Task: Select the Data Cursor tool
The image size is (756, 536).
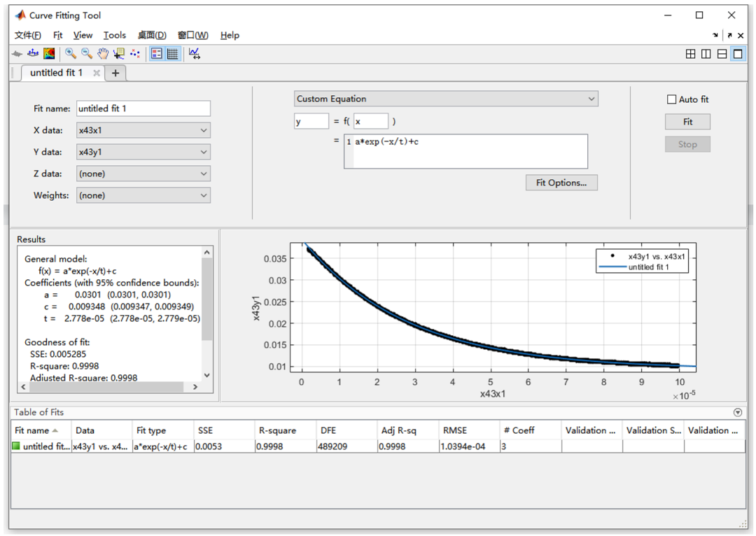Action: [x=118, y=53]
